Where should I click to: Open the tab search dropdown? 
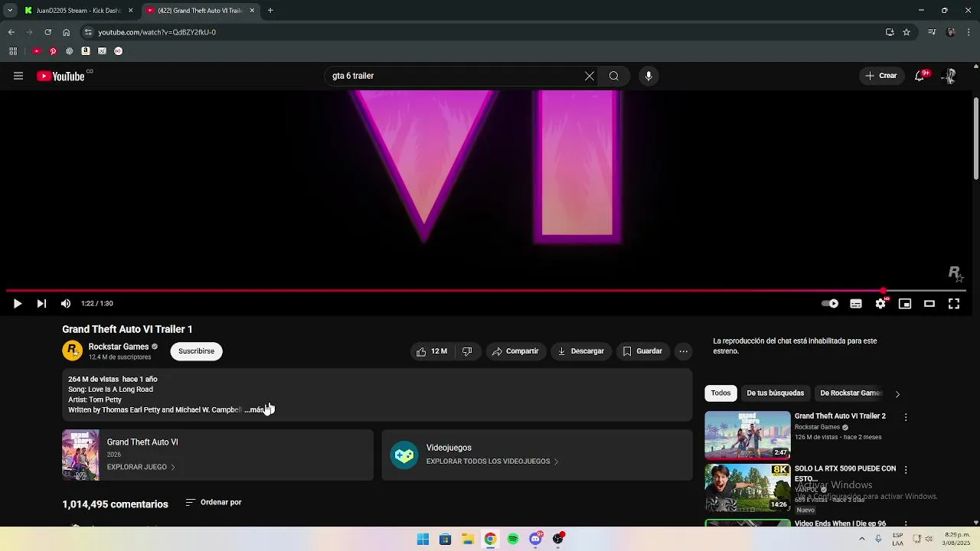point(9,11)
